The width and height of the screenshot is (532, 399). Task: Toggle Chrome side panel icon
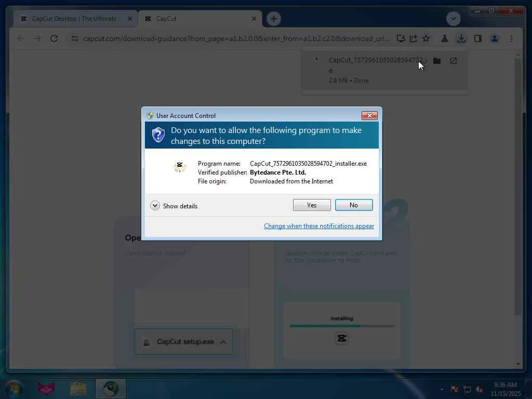(x=478, y=38)
